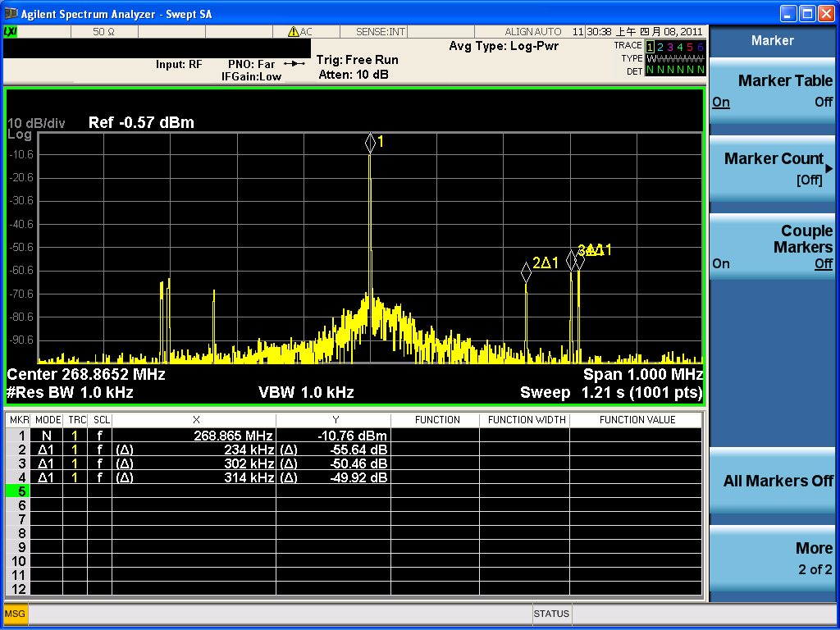Click the FUNCTION column header

tap(437, 420)
